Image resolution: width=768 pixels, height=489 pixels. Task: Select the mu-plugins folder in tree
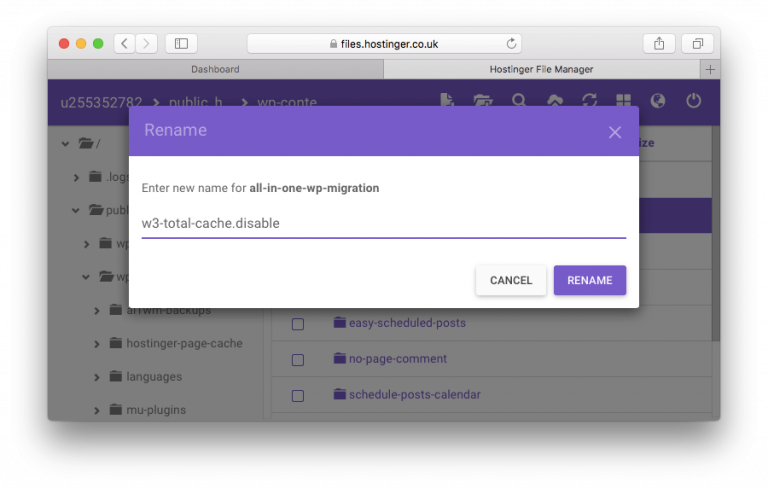pos(156,410)
